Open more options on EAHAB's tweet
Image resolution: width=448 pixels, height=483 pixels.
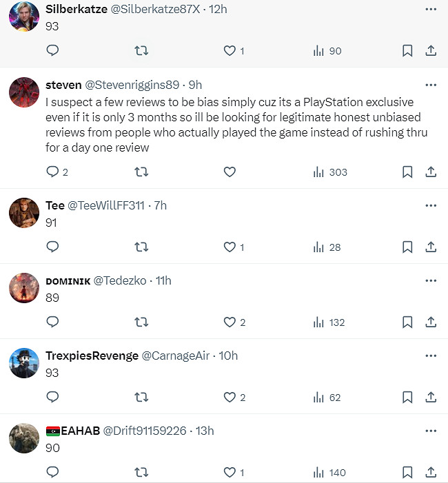point(431,431)
